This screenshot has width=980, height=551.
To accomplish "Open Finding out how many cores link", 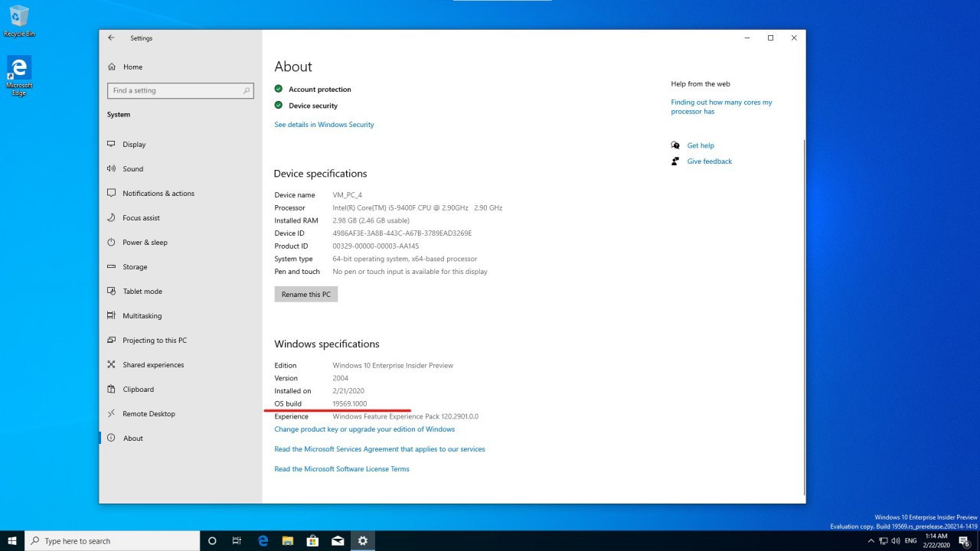I will click(721, 106).
